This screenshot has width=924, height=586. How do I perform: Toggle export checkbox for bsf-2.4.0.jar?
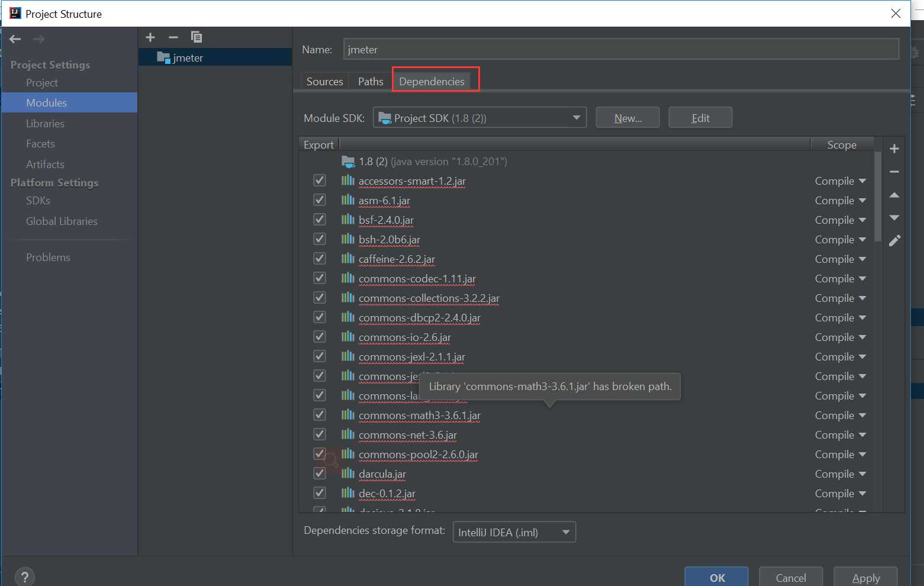click(320, 220)
